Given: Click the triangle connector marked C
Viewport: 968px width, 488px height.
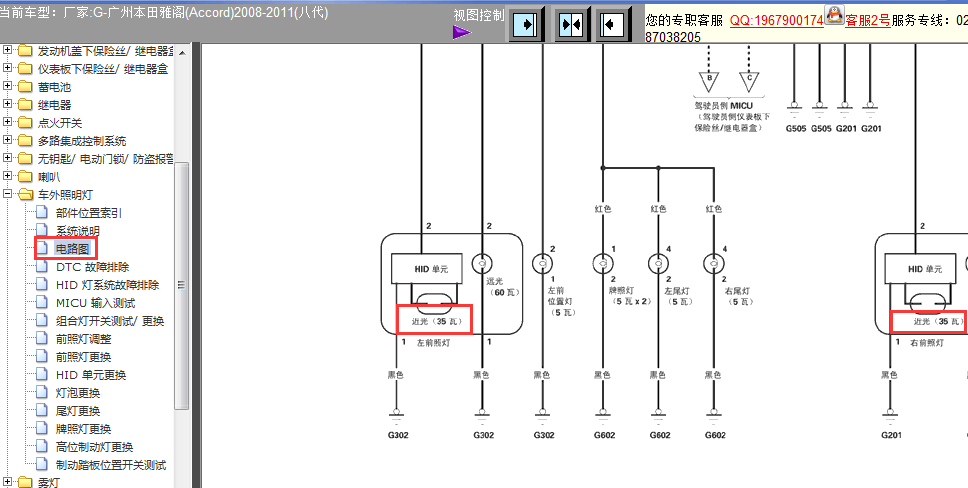Looking at the screenshot, I should [x=749, y=82].
